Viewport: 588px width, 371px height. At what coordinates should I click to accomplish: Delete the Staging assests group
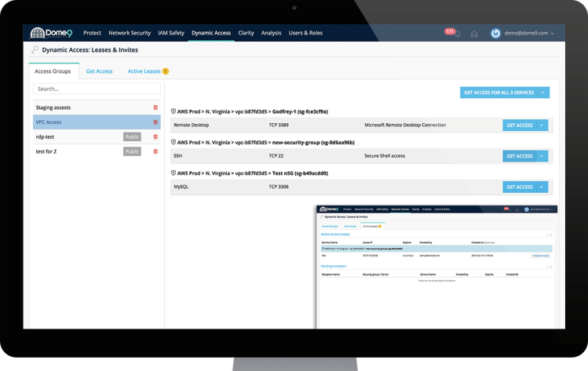(x=155, y=107)
